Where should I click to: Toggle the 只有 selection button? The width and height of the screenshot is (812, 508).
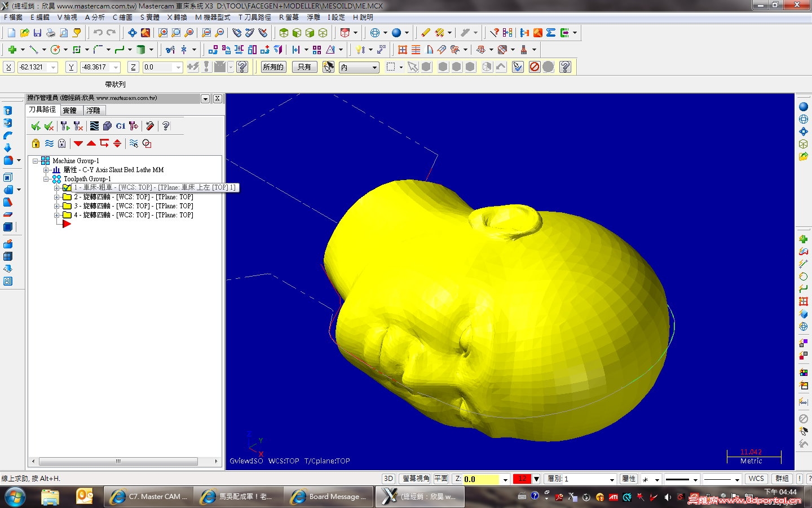pyautogui.click(x=304, y=67)
